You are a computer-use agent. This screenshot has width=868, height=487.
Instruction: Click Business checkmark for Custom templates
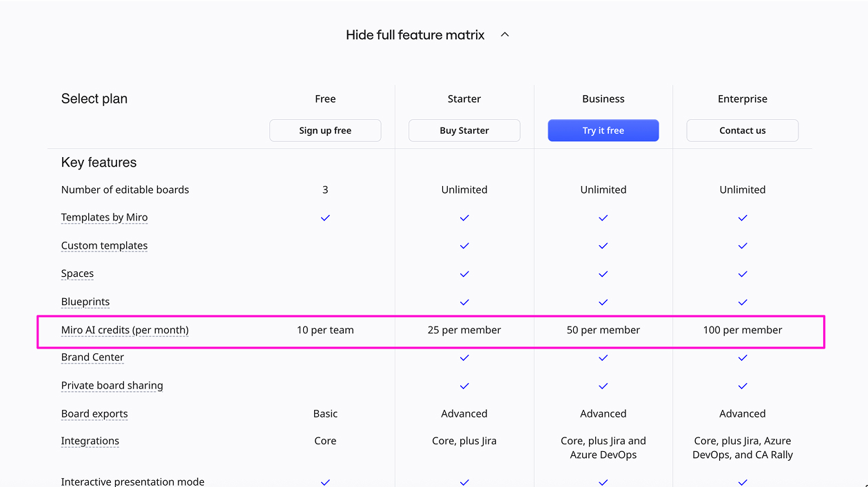click(603, 246)
